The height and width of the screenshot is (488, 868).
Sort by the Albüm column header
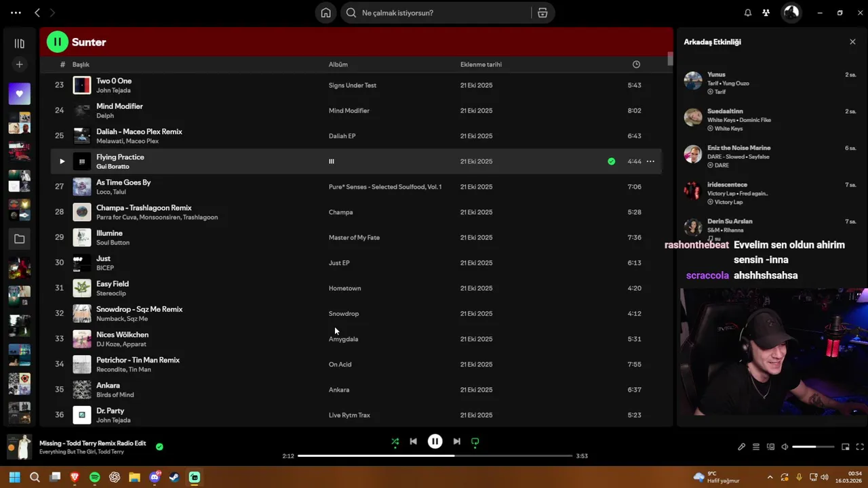point(338,64)
